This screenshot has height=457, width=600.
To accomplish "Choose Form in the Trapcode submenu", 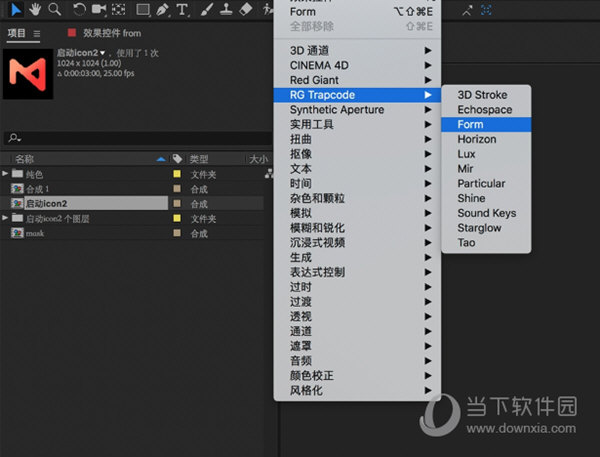I will pos(486,124).
